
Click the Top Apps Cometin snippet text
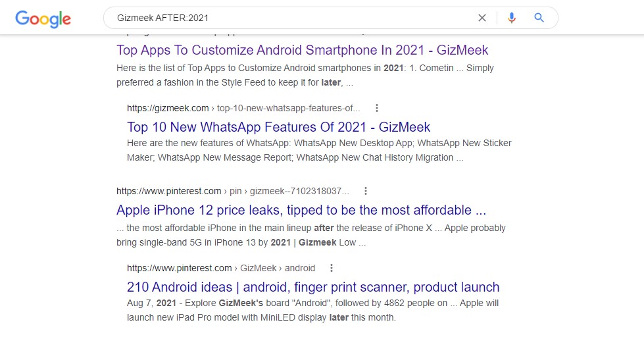coord(305,75)
